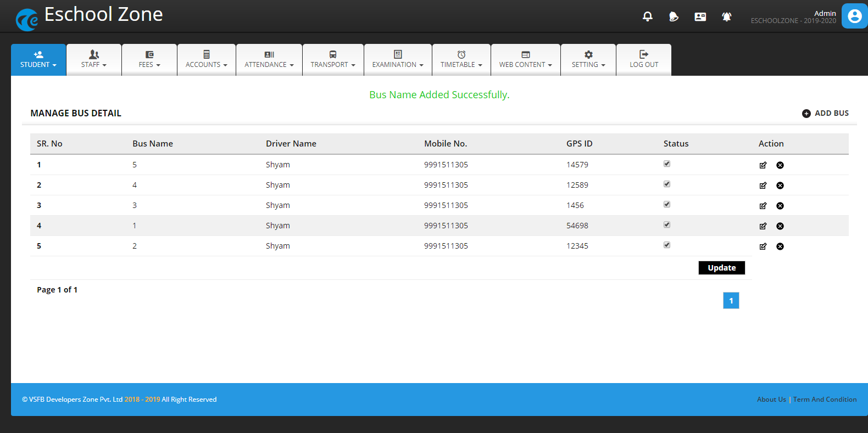Open the Fees dropdown menu

(149, 59)
